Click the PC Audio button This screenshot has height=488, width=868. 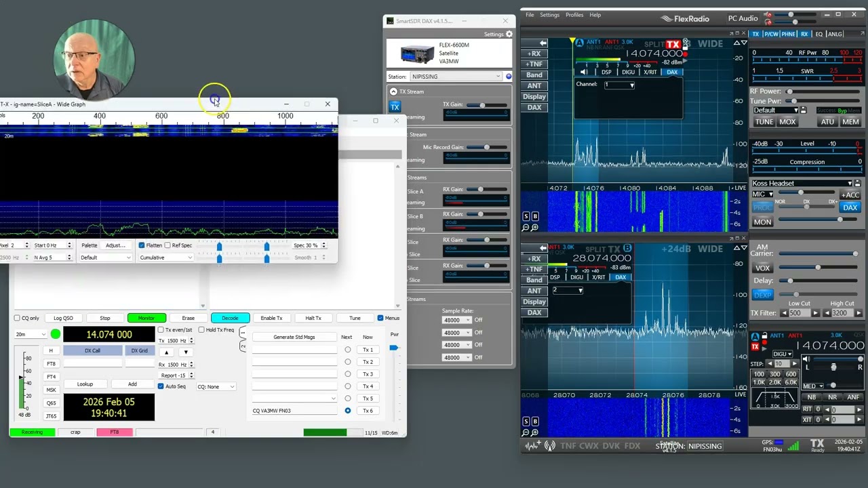743,18
